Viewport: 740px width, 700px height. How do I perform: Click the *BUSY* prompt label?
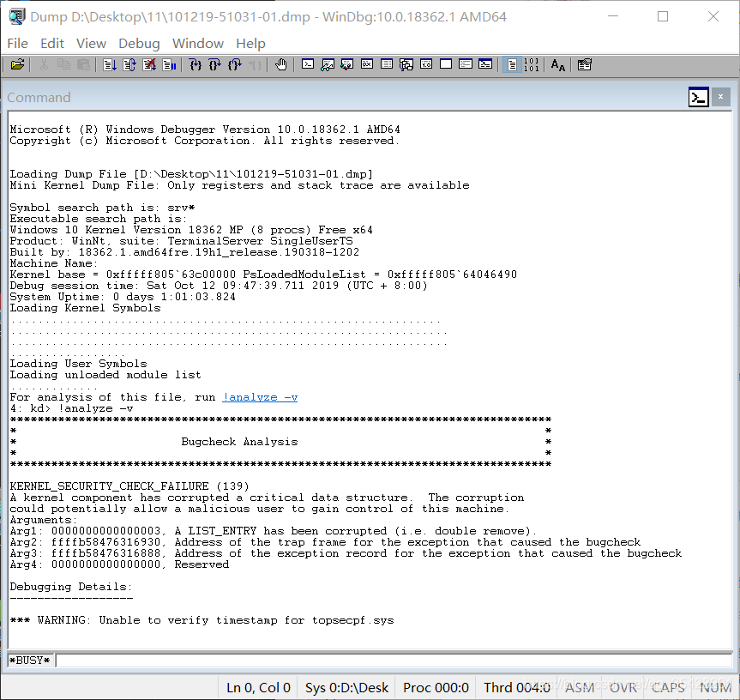[x=30, y=661]
